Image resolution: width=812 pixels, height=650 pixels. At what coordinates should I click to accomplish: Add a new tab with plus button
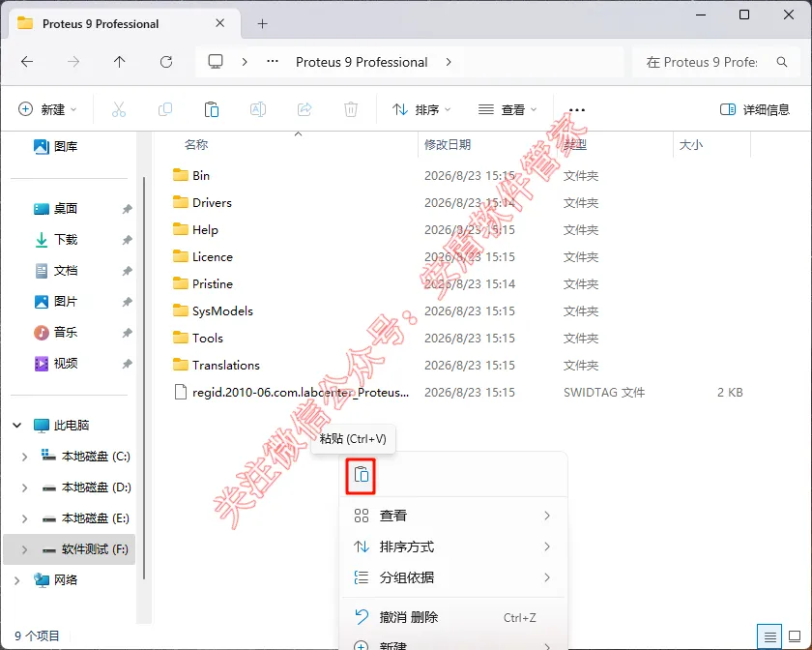tap(263, 24)
